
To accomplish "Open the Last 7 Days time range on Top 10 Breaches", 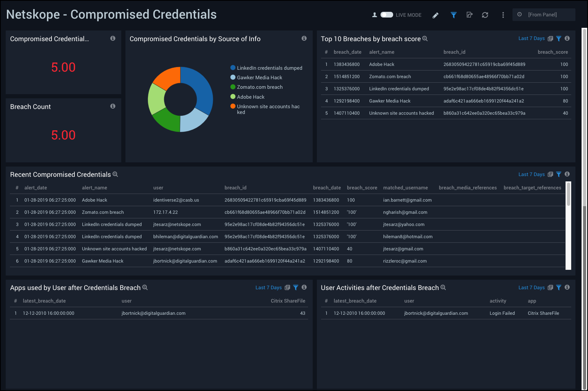I will 532,38.
